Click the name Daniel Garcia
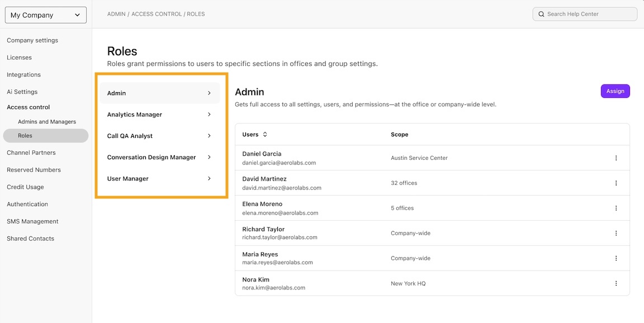The height and width of the screenshot is (323, 644). [262, 154]
